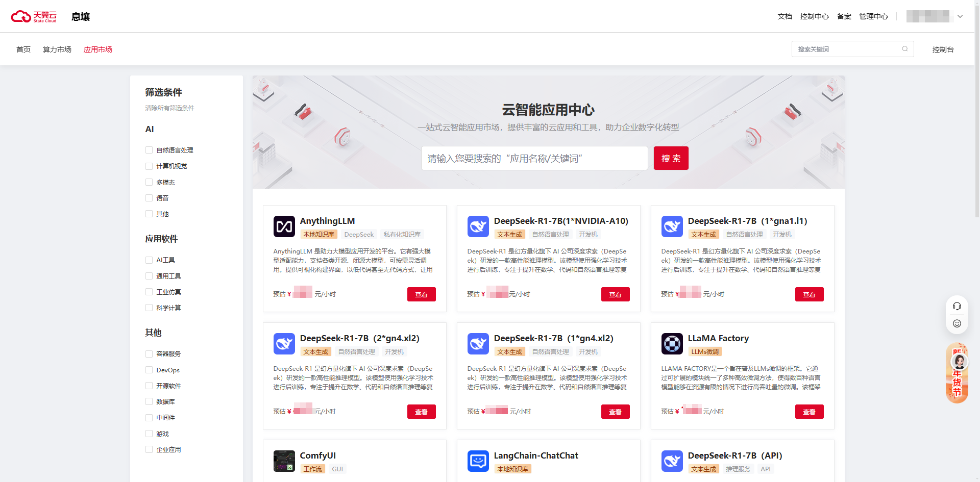Open the LangChain-ChatChat title
The height and width of the screenshot is (482, 980).
536,455
